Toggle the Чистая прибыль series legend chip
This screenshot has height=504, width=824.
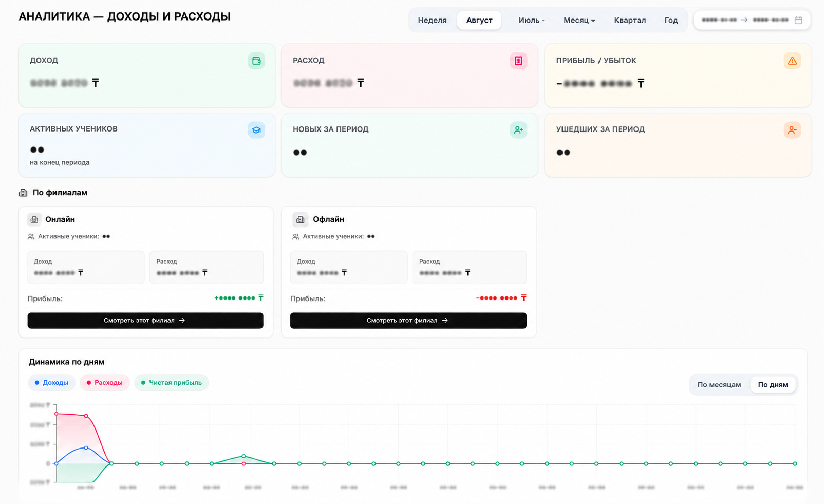[x=172, y=383]
